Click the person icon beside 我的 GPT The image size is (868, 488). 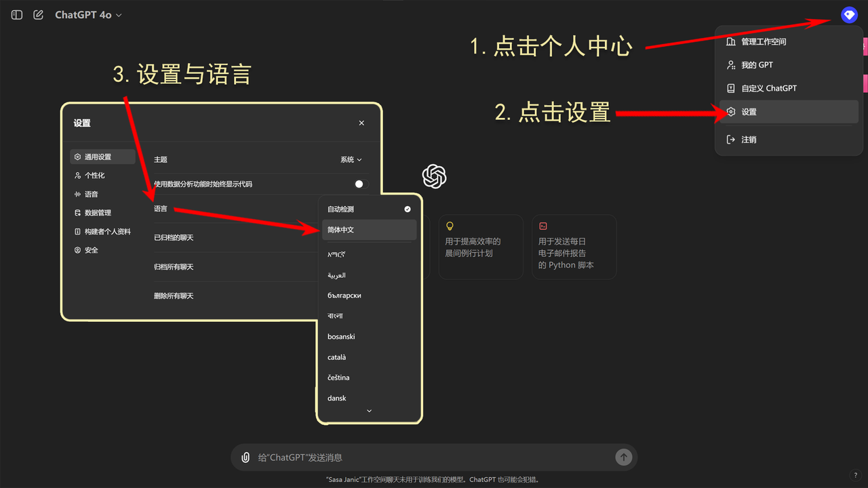[x=731, y=65]
